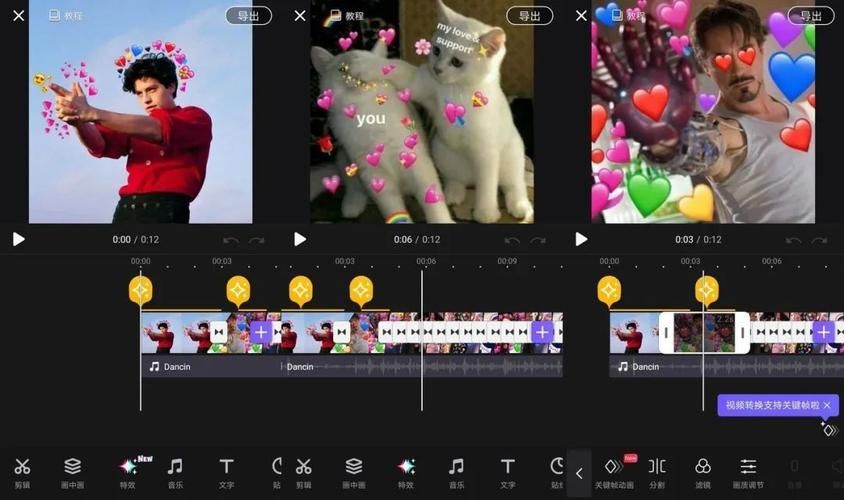Open 关键帧动画 keyframe animation tool
Screen dimensions: 844x500
(x=614, y=472)
